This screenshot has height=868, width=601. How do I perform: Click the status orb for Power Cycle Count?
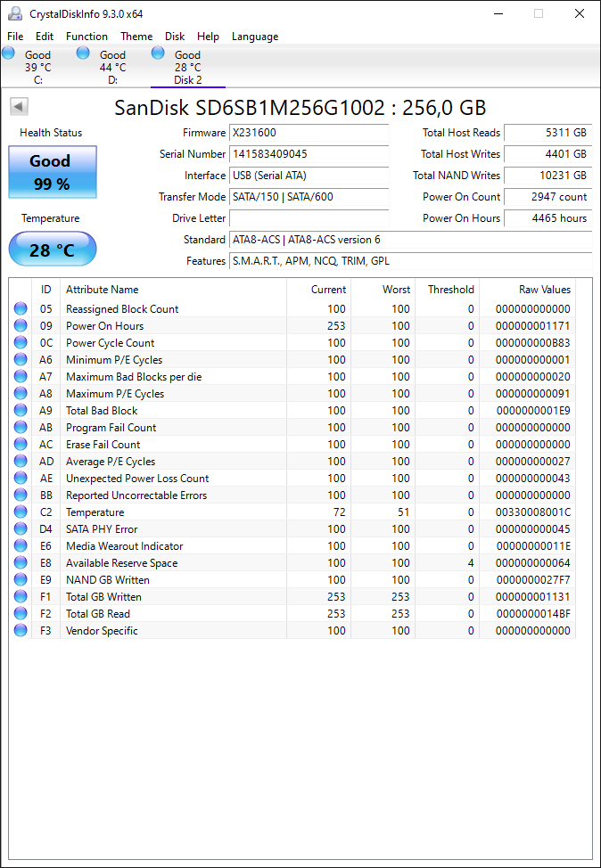click(x=21, y=343)
